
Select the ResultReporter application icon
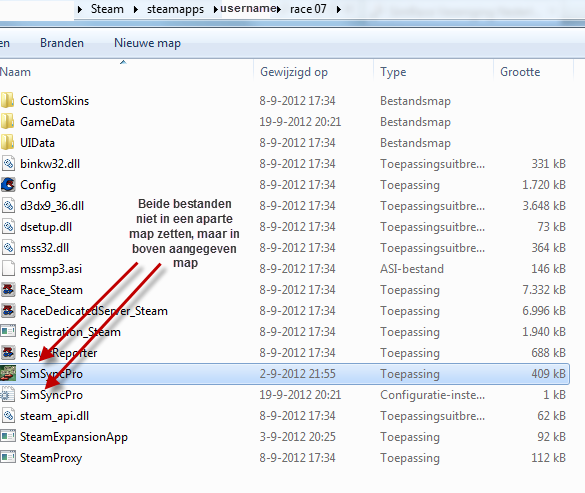click(8, 353)
